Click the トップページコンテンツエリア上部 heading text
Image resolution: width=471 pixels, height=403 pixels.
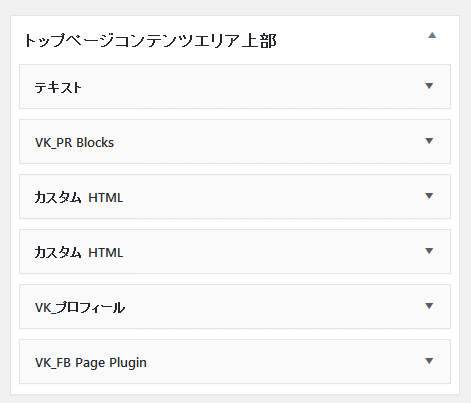150,41
